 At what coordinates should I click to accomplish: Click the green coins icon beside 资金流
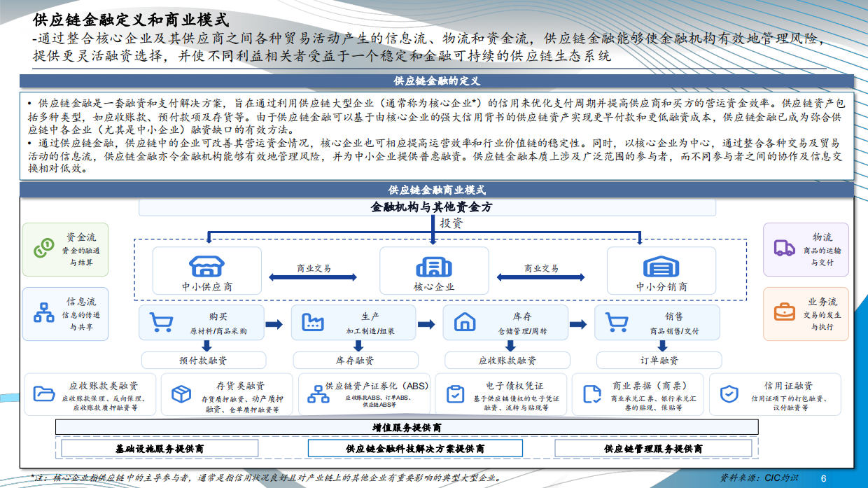[43, 248]
